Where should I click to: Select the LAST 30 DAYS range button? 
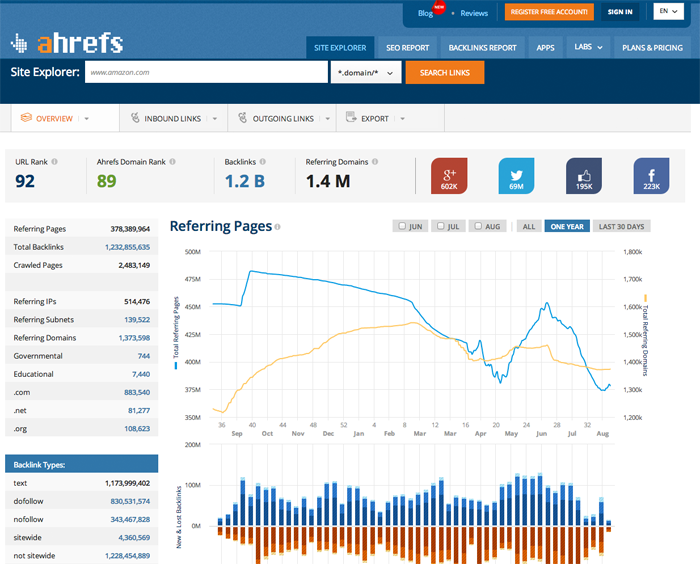pos(621,226)
